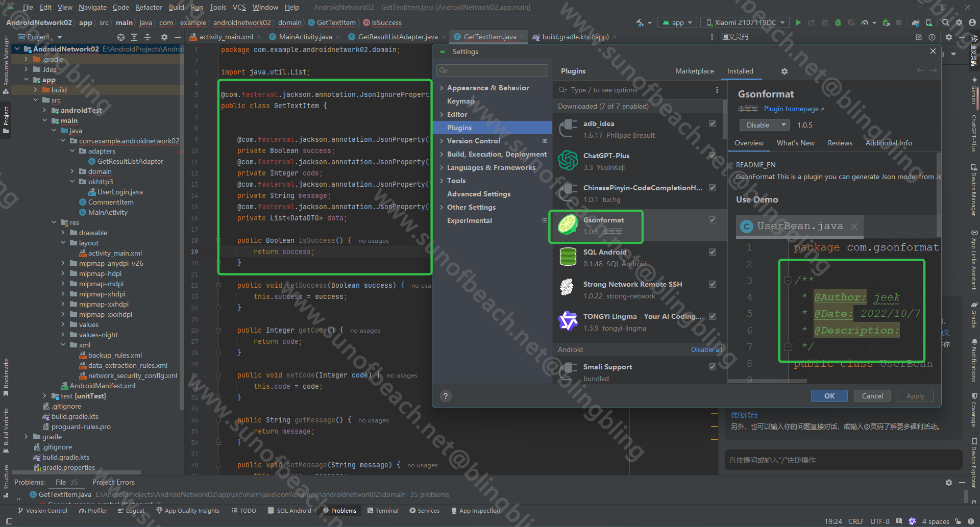Run the app with green play icon
Screen dimensions: 980x527
[x=798, y=22]
